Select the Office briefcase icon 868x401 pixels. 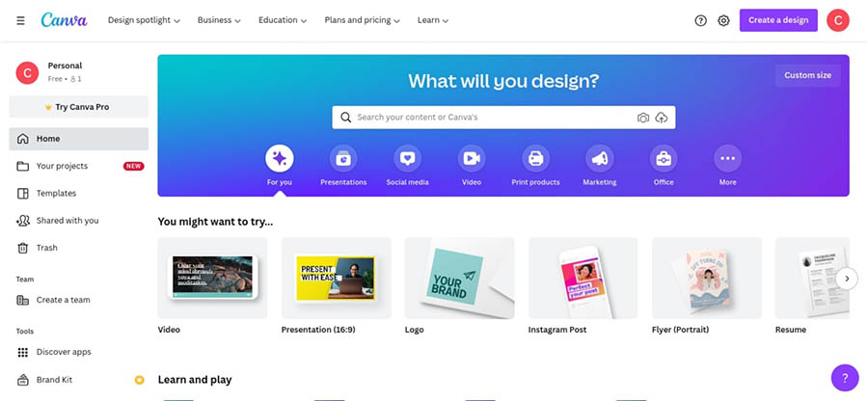(x=664, y=159)
